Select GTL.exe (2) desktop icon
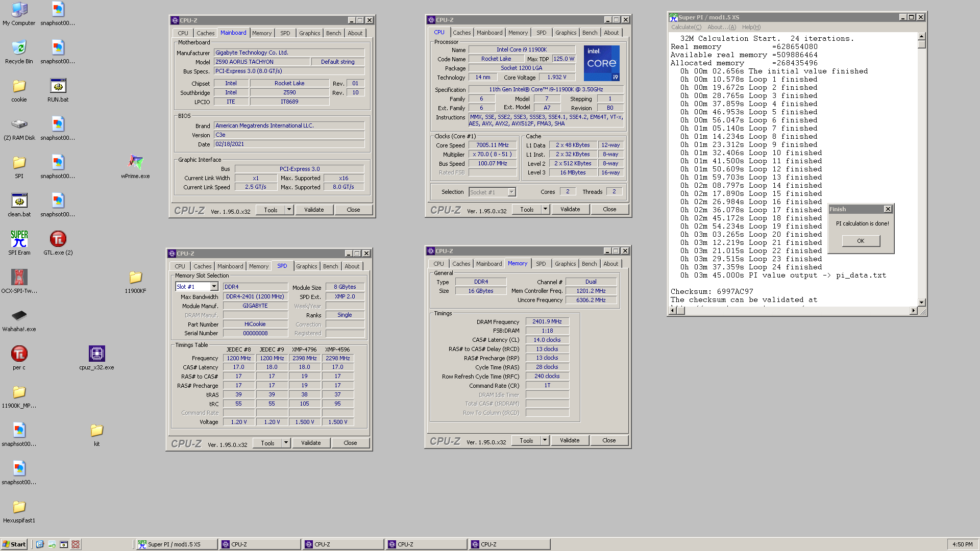Screen dimensions: 980x551 [58, 243]
